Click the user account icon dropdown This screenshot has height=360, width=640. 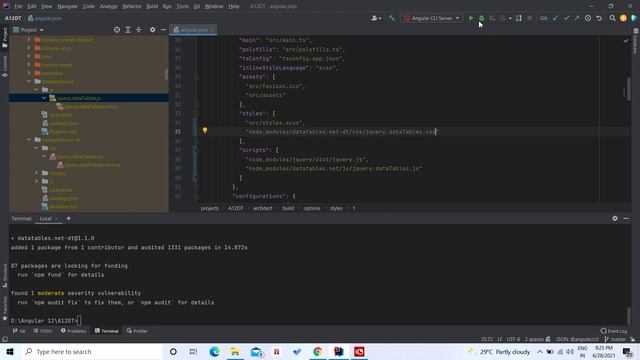point(376,18)
